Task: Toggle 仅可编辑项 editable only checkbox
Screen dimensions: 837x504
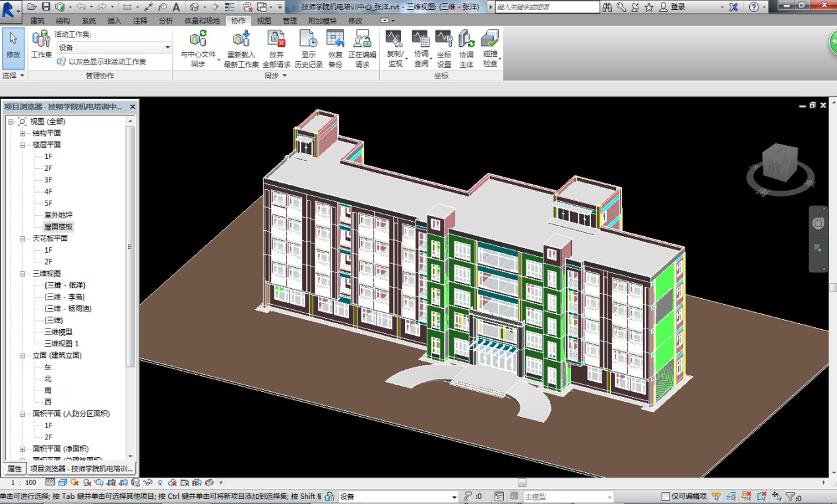Action: 666,497
